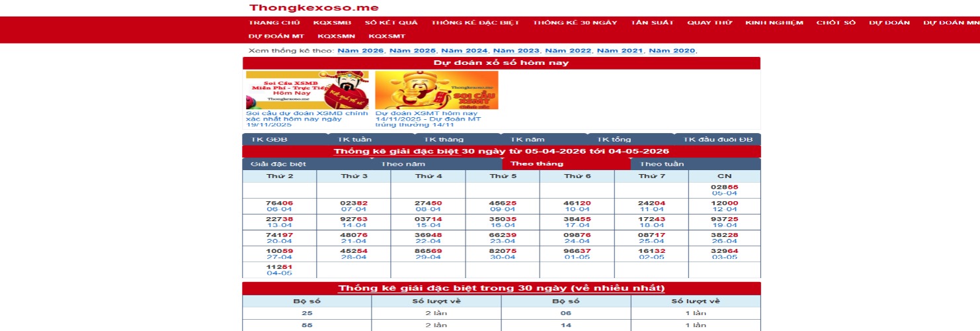
Task: Open the Soi cầu dự đoán XSMB article link
Action: pyautogui.click(x=306, y=118)
